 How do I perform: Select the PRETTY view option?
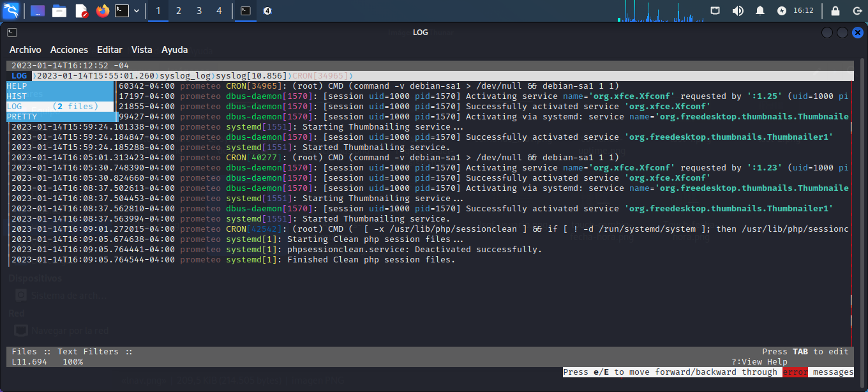(22, 117)
